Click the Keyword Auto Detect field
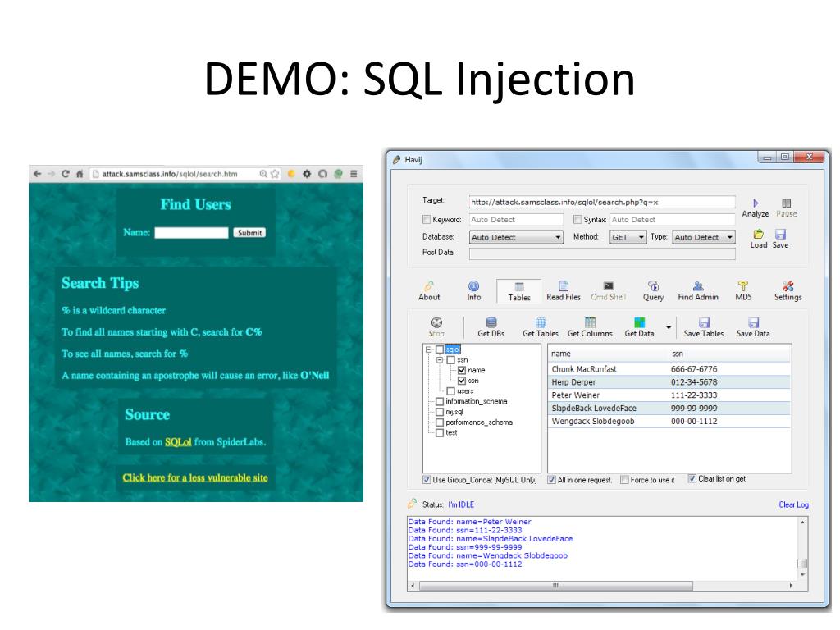 [517, 220]
